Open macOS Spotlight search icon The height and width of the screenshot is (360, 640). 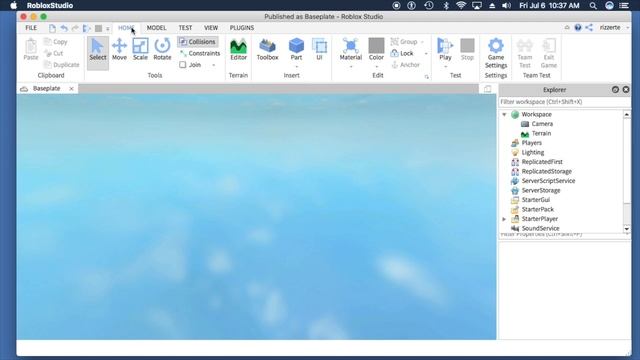(x=593, y=5)
